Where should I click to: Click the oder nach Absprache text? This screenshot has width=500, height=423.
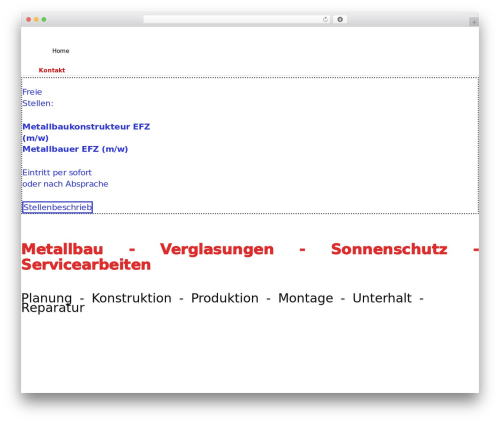pyautogui.click(x=65, y=184)
